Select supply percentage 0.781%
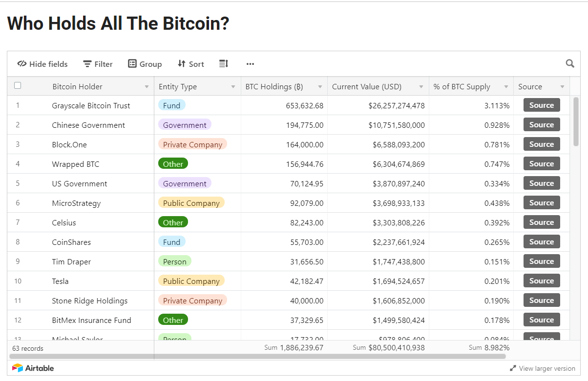The height and width of the screenshot is (381, 588). (497, 144)
